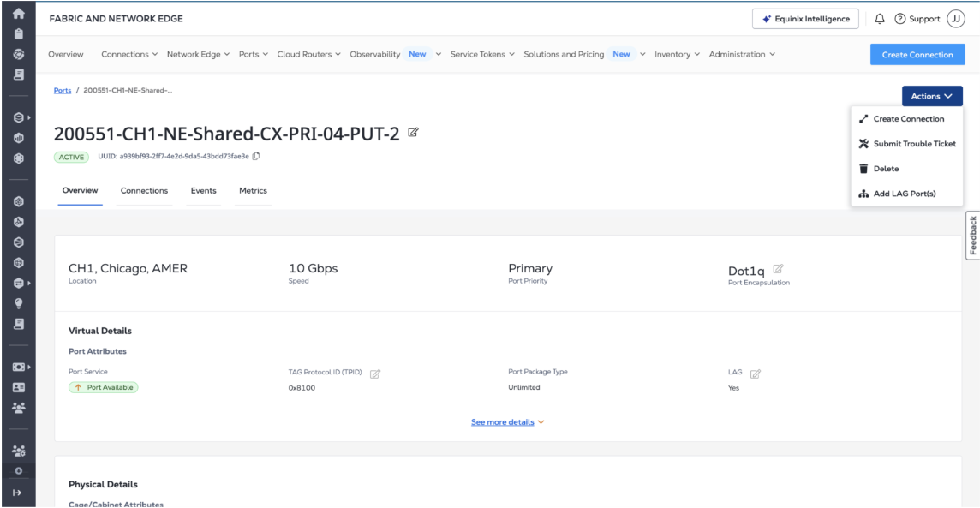
Task: Open the JJ user profile avatar
Action: point(955,19)
